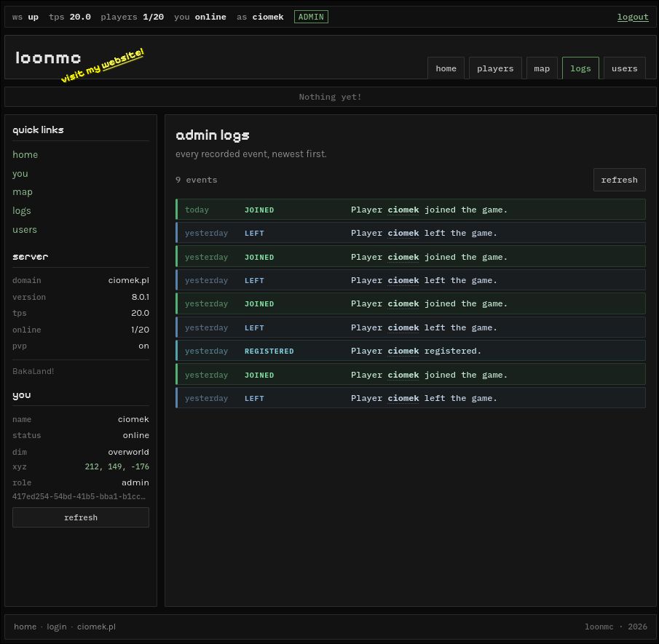This screenshot has height=644, width=659.
Task: Open the home tab in the header navigation
Action: pos(446,68)
